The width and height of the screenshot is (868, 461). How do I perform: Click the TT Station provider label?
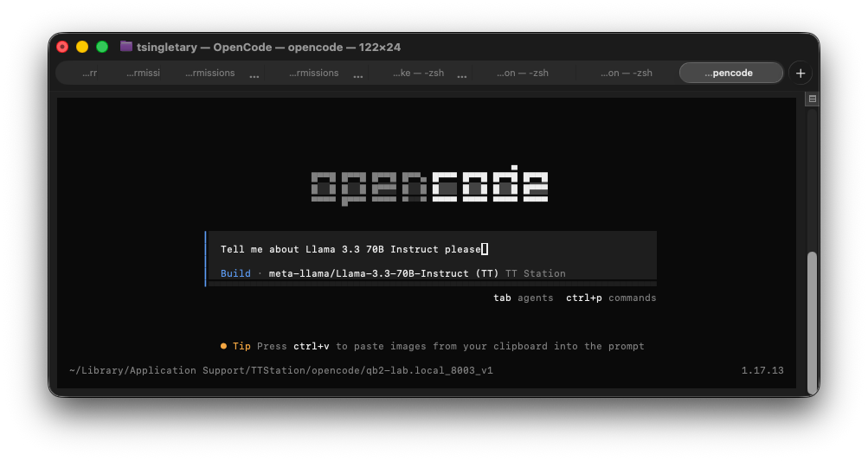pyautogui.click(x=536, y=273)
